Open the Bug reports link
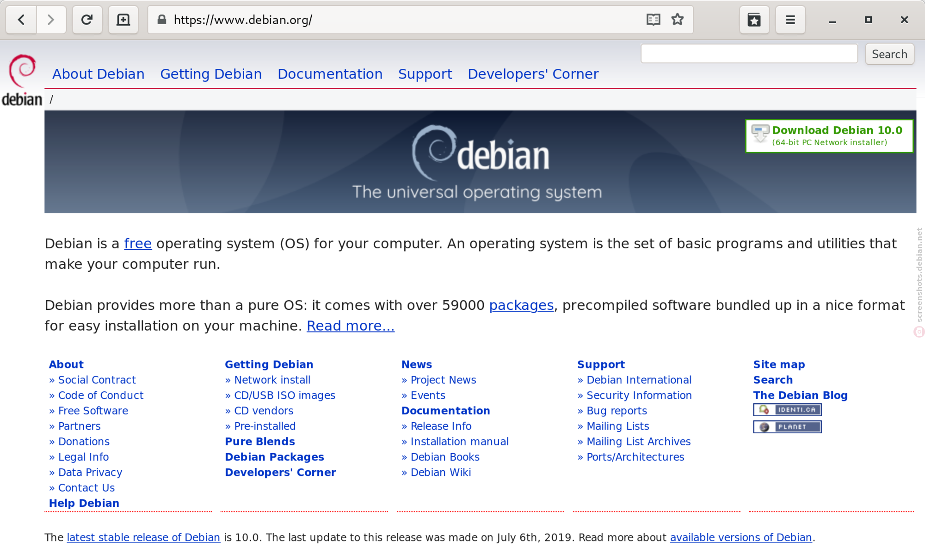 tap(617, 411)
